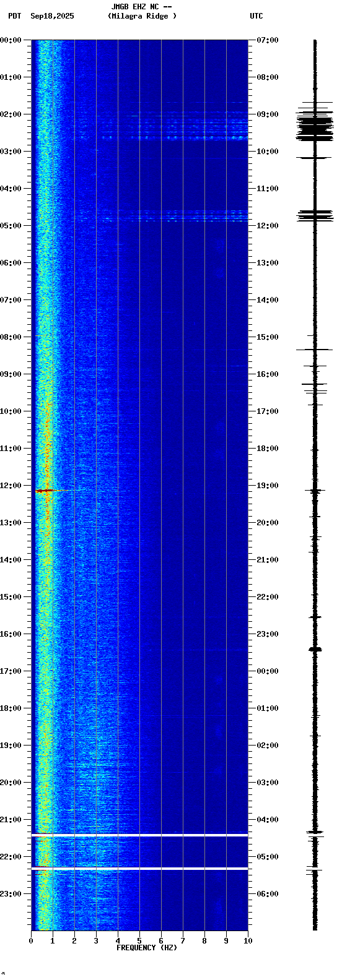Click the 'UTC' timezone label
Screen dimensions: 342x980
tap(256, 16)
